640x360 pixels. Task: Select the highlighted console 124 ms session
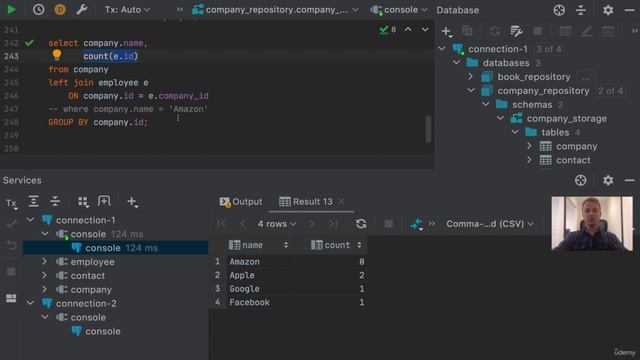[116, 248]
